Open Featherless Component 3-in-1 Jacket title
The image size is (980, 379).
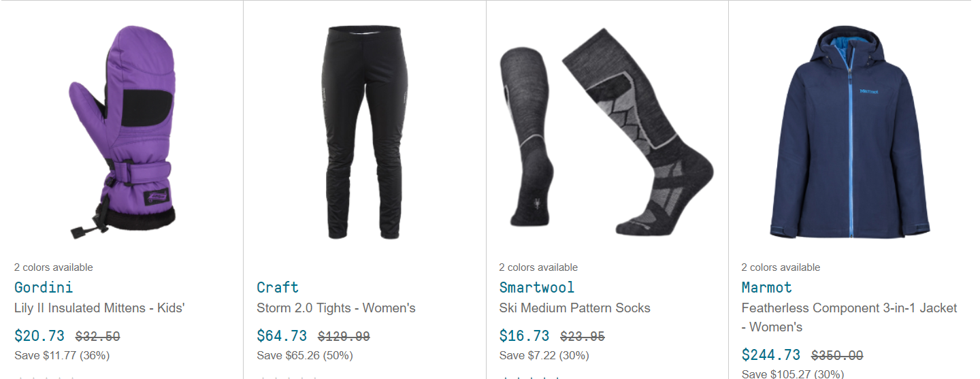849,318
